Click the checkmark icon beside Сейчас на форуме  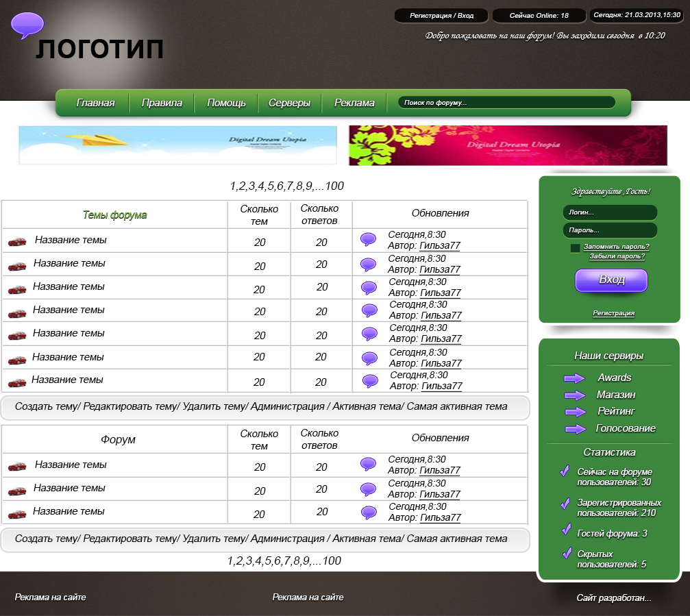[565, 471]
